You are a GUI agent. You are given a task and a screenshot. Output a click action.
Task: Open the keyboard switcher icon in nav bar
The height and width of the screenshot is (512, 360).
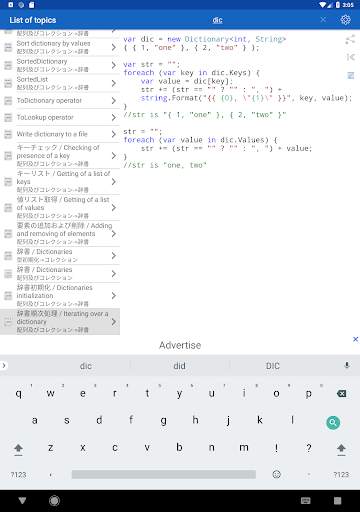(x=306, y=500)
